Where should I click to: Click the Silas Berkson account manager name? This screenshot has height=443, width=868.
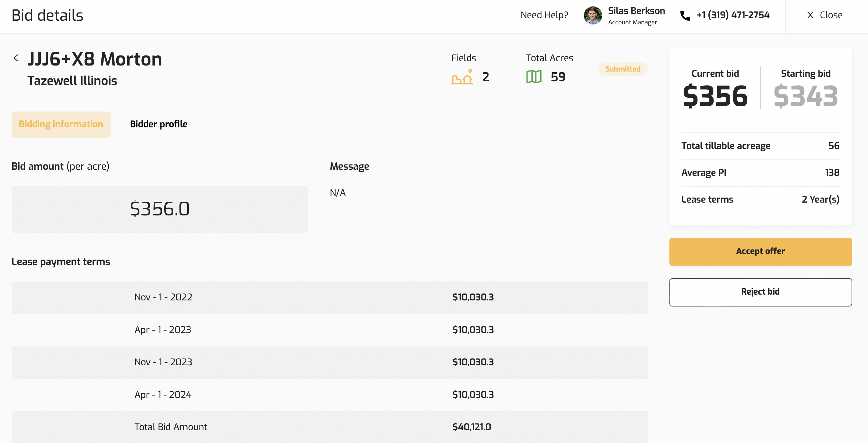coord(636,11)
